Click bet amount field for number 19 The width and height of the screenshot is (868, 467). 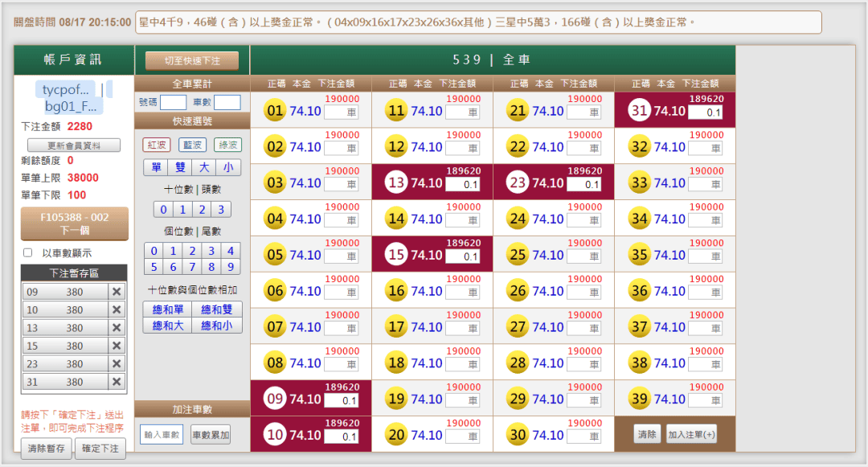[x=463, y=400]
